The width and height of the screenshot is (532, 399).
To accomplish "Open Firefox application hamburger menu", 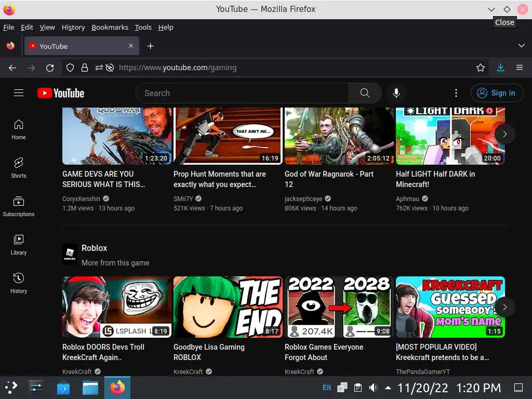I will point(520,68).
